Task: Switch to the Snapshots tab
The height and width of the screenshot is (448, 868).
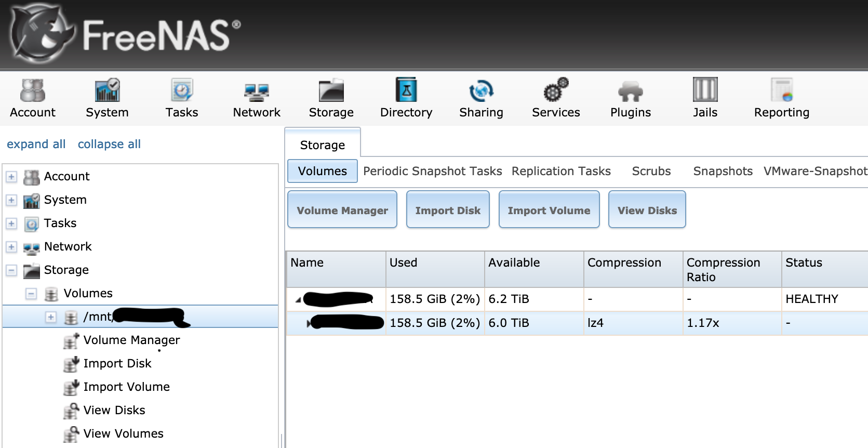Action: (x=723, y=171)
